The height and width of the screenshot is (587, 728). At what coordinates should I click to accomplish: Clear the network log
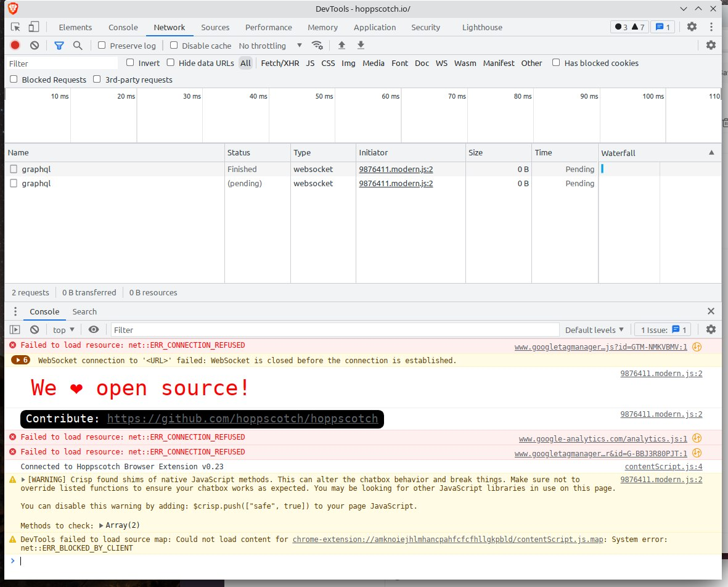tap(35, 45)
